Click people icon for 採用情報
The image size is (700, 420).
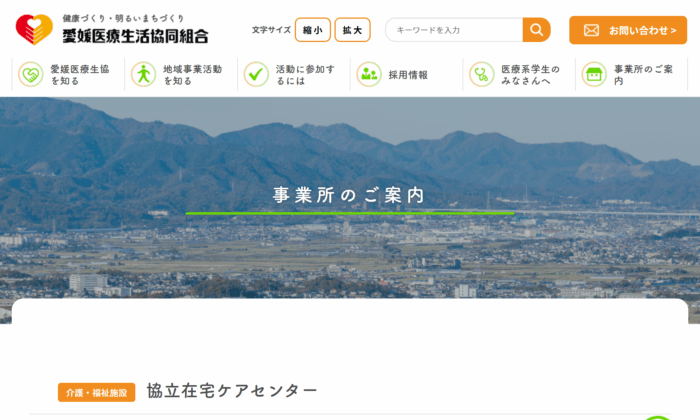[369, 74]
